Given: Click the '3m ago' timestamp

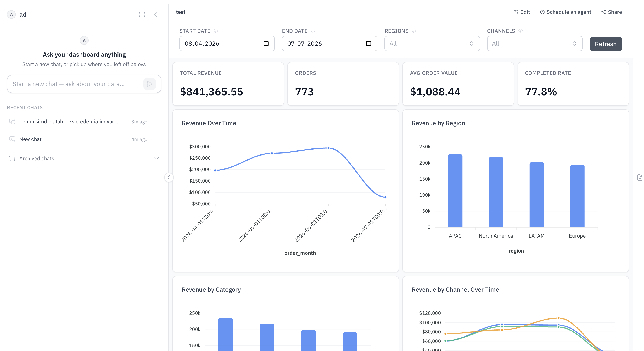Looking at the screenshot, I should click(139, 122).
